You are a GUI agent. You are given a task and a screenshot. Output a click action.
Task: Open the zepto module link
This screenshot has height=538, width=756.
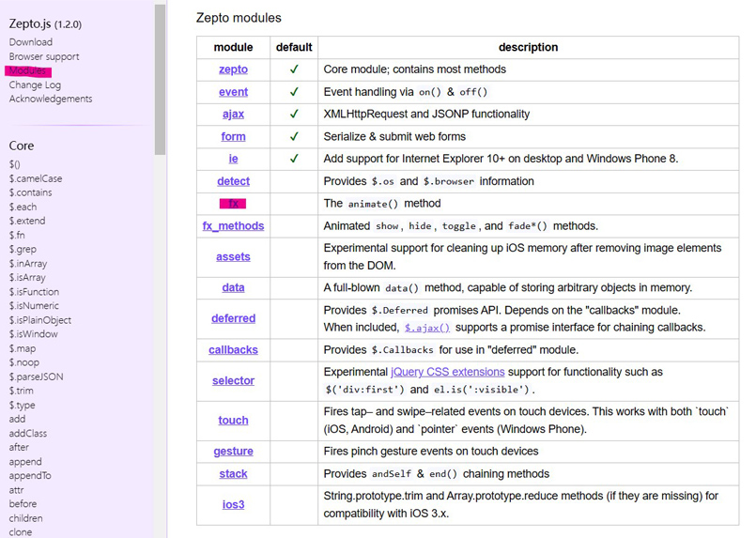click(x=233, y=69)
